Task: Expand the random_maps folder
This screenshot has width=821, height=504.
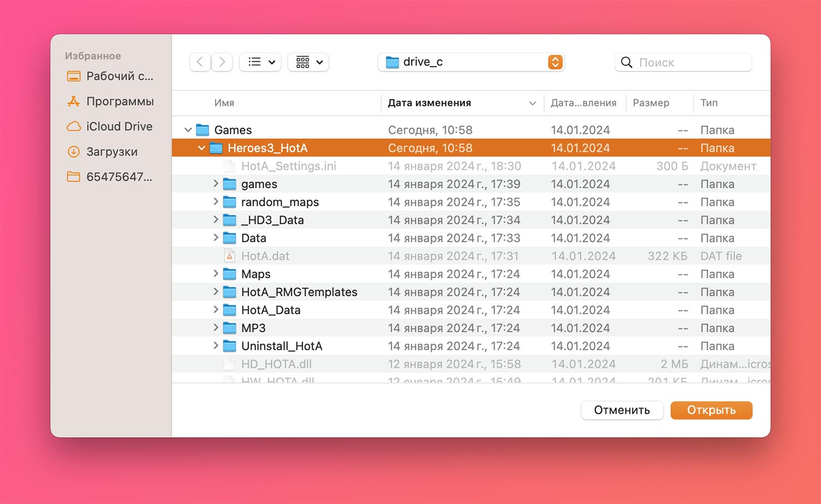Action: tap(216, 202)
